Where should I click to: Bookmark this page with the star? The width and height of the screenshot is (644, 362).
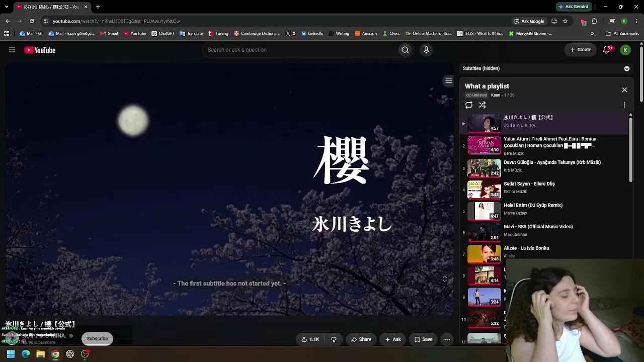point(565,21)
